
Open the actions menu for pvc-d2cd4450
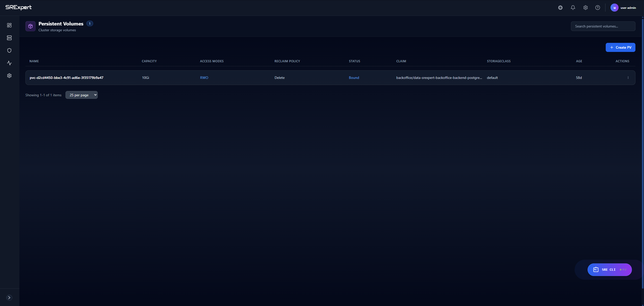point(628,78)
